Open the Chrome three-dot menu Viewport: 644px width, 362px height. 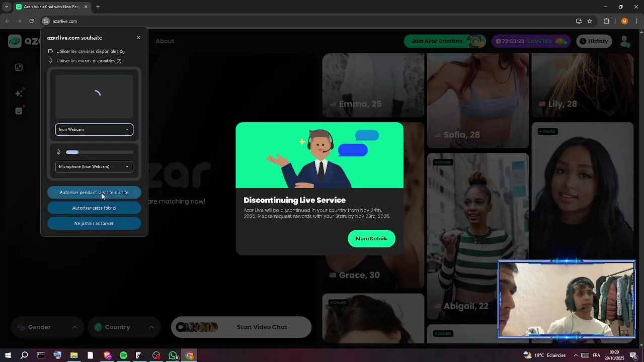click(636, 21)
